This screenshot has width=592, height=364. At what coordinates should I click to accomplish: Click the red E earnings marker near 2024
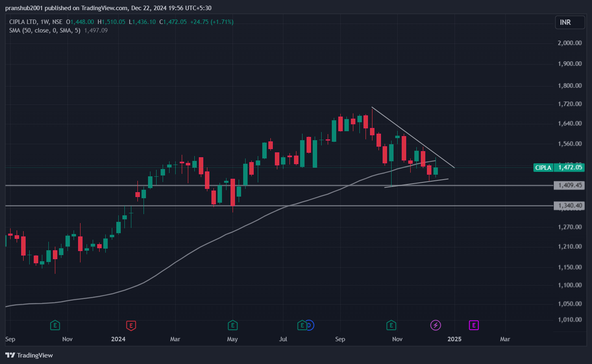[x=131, y=325]
